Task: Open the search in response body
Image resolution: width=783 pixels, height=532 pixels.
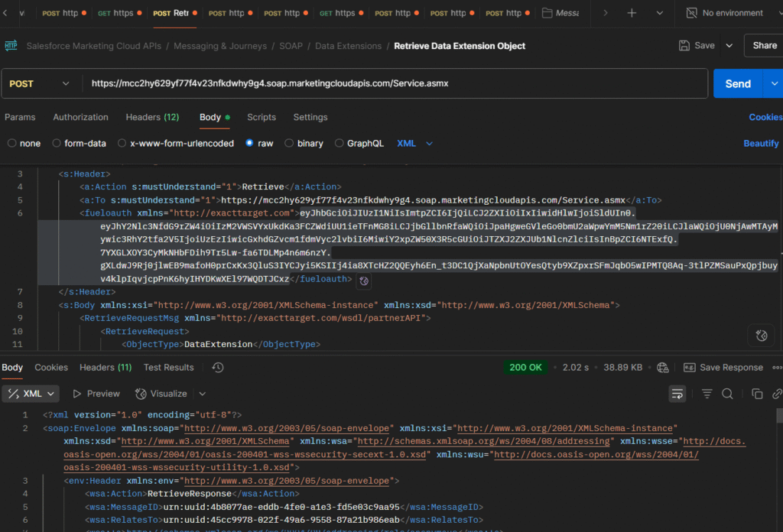Action: point(727,393)
